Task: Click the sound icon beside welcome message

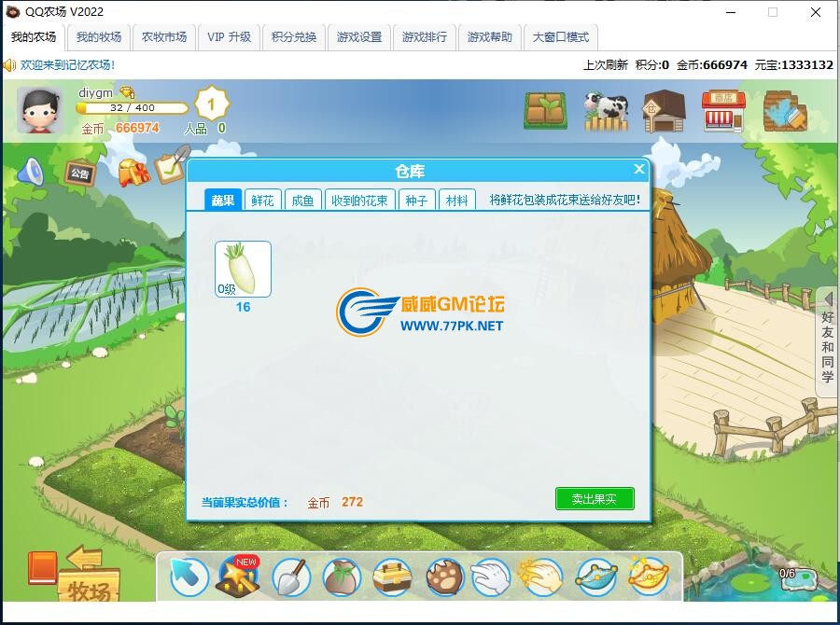Action: click(9, 65)
